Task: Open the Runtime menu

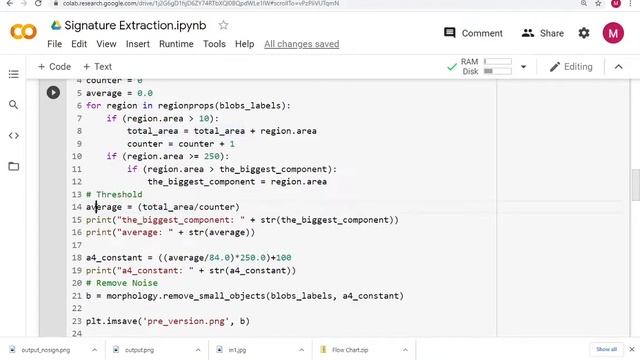Action: (x=176, y=44)
